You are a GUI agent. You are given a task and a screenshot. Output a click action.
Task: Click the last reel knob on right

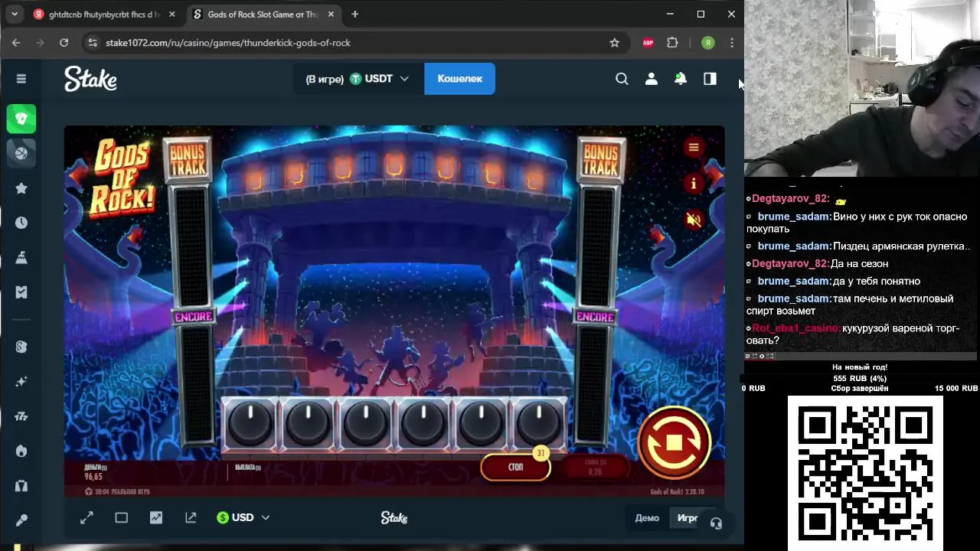(x=539, y=424)
